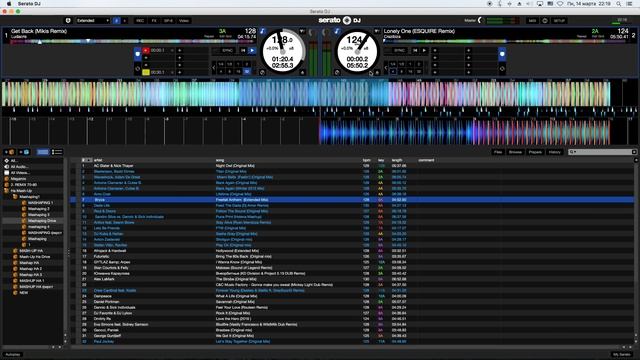Toggle keylock music note on deck 1
Viewport: 640px width, 360px height.
tap(262, 31)
